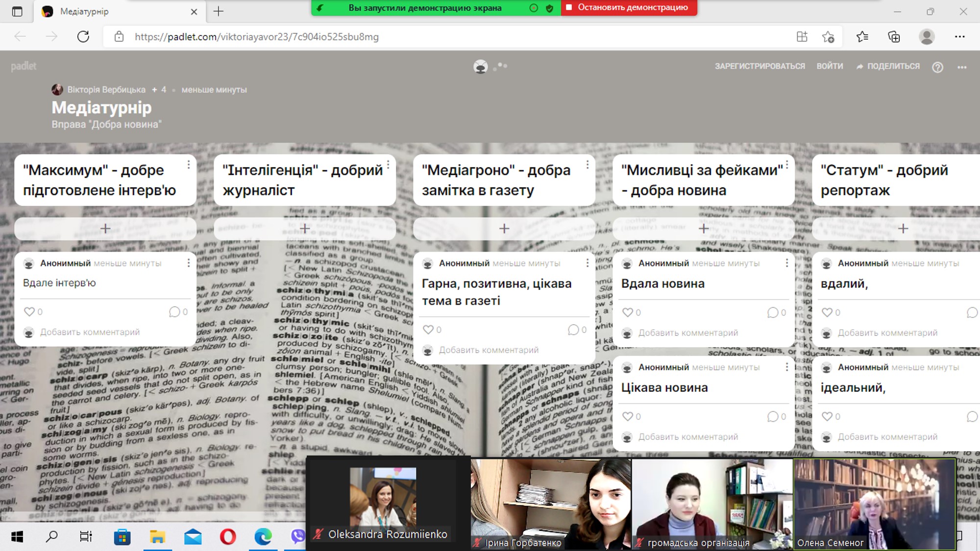The image size is (980, 551).
Task: Click 'Добавить комментарий' field under 'Цікава новина'
Action: click(688, 437)
